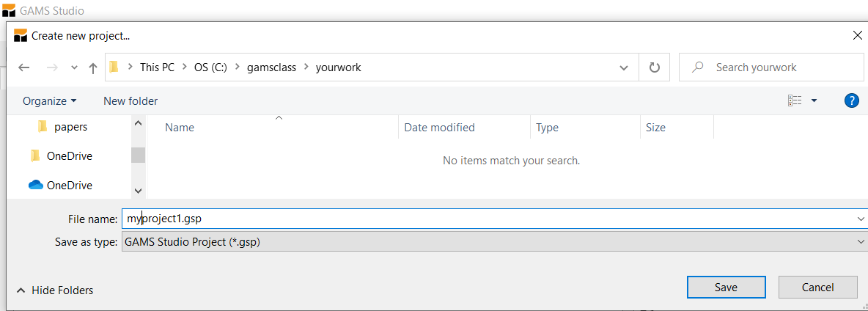Screen dimensions: 868x311
Task: Click the Back navigation arrow
Action: 24,67
